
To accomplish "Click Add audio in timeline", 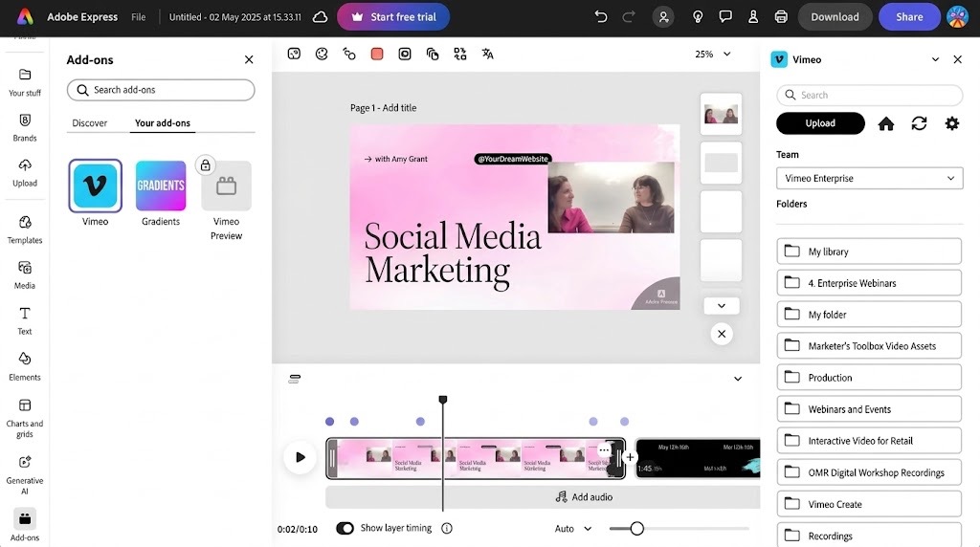I will [584, 497].
